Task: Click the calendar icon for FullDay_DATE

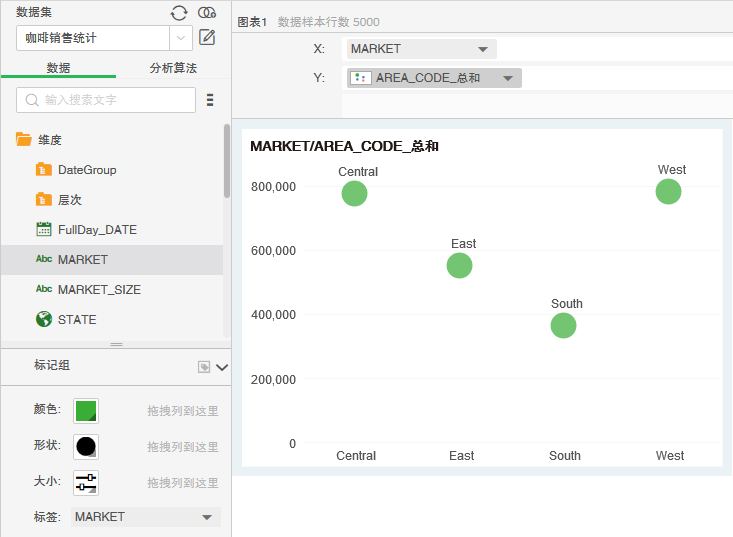Action: (44, 230)
